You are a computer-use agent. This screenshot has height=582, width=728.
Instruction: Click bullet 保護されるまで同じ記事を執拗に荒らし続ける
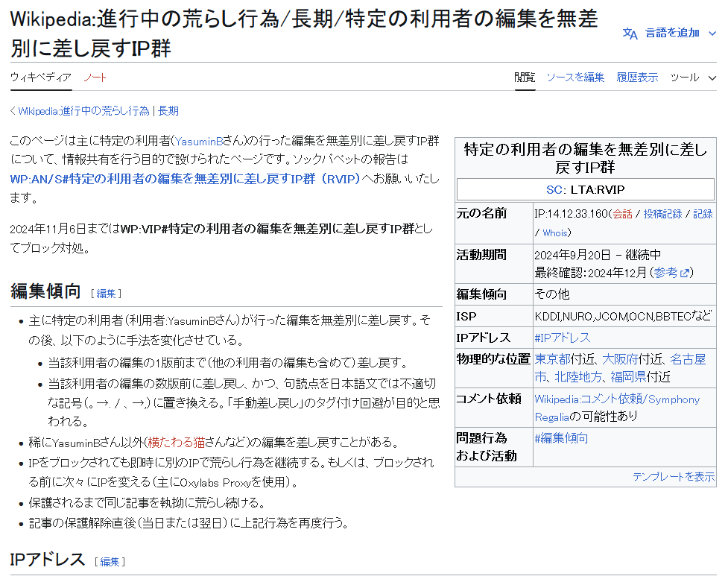[148, 502]
